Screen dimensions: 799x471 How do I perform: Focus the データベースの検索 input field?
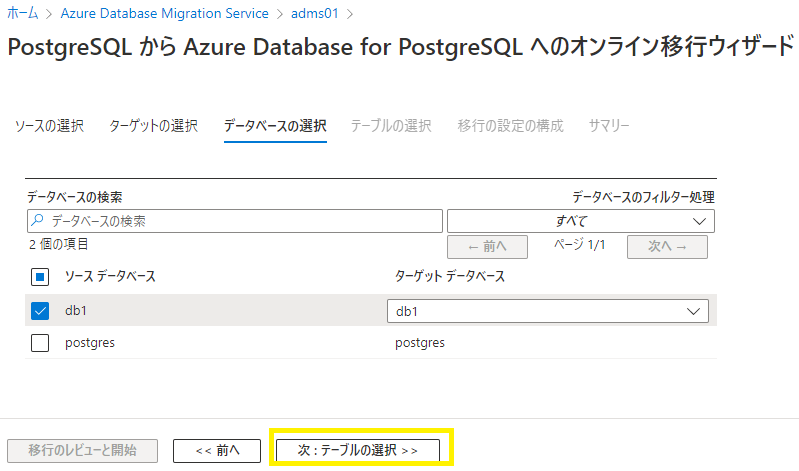tap(235, 221)
